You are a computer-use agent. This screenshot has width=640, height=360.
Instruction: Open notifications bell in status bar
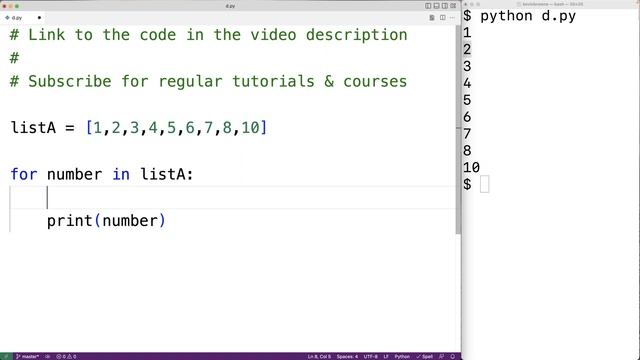(452, 356)
